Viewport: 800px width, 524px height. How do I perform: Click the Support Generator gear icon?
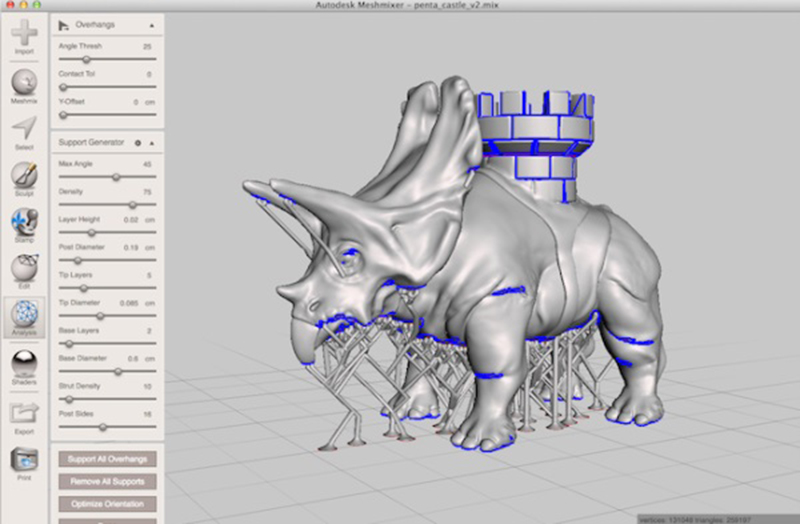[x=137, y=143]
